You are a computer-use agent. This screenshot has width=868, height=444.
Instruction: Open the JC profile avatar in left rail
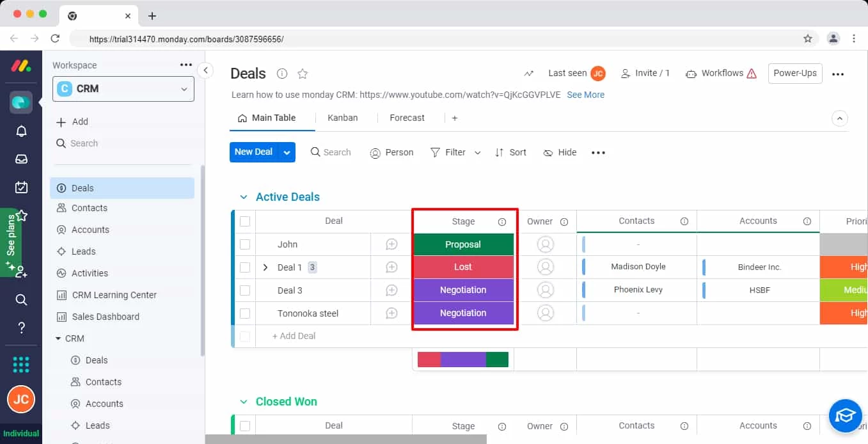[21, 400]
